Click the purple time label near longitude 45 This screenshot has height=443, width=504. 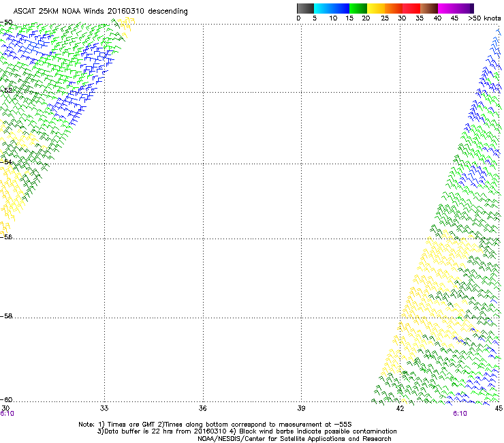tap(460, 414)
